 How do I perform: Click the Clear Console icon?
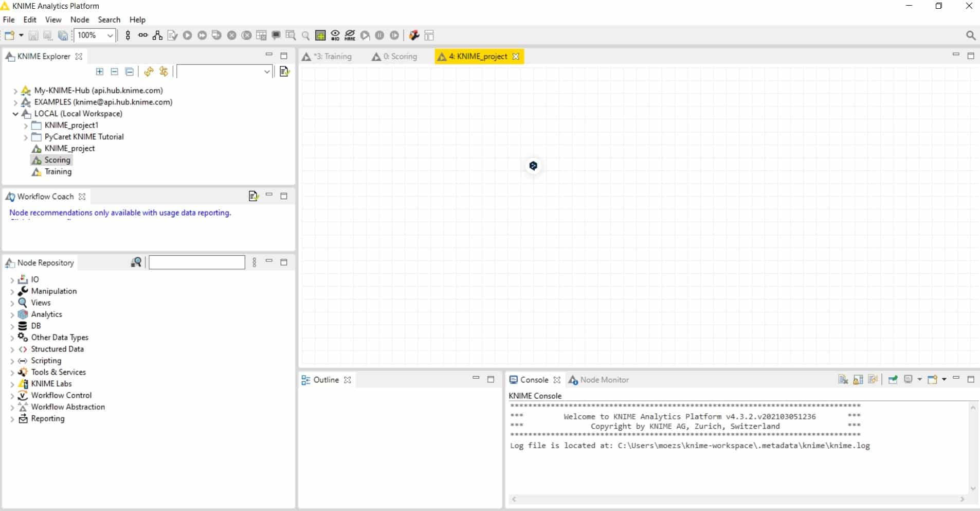click(843, 379)
